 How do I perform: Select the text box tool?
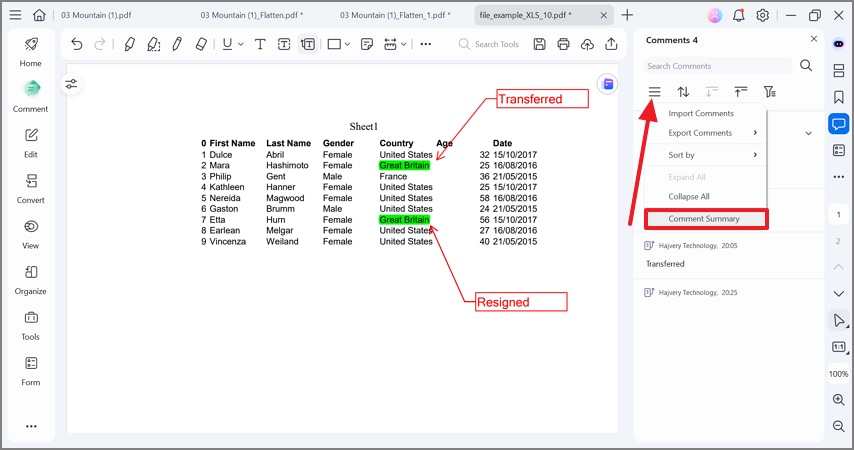284,44
